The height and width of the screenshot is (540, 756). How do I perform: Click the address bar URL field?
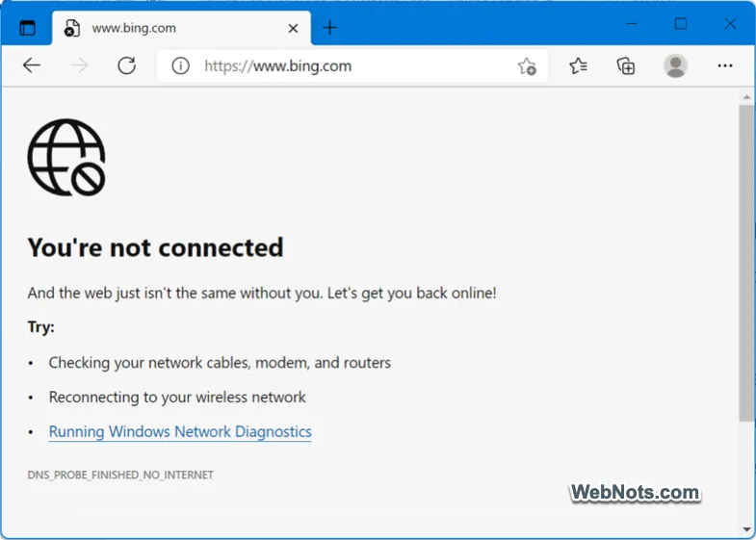353,66
